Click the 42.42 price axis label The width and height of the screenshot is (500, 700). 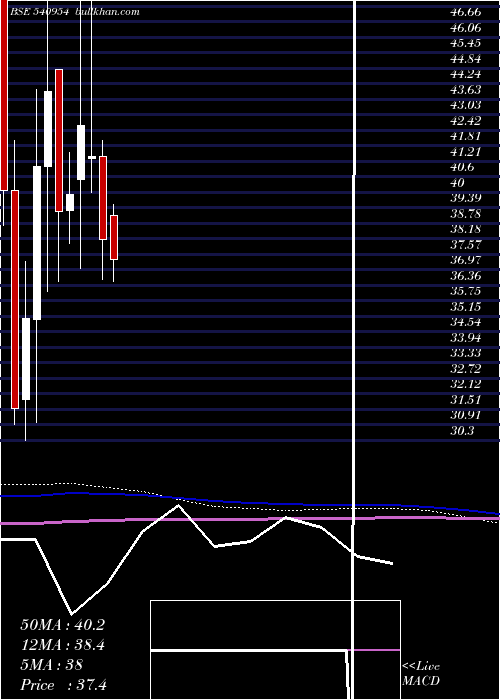tap(466, 121)
